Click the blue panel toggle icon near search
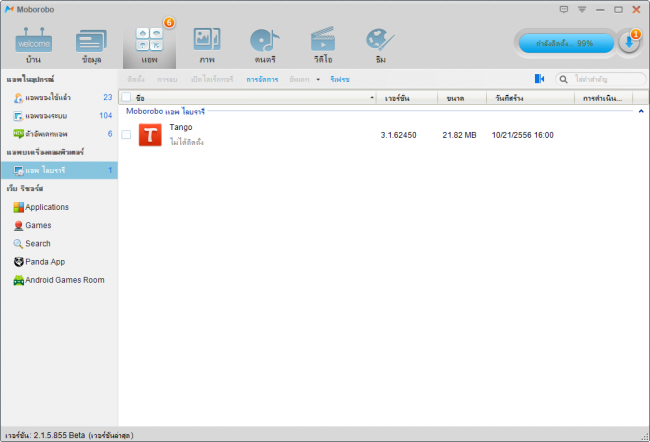The width and height of the screenshot is (650, 442). click(x=539, y=79)
